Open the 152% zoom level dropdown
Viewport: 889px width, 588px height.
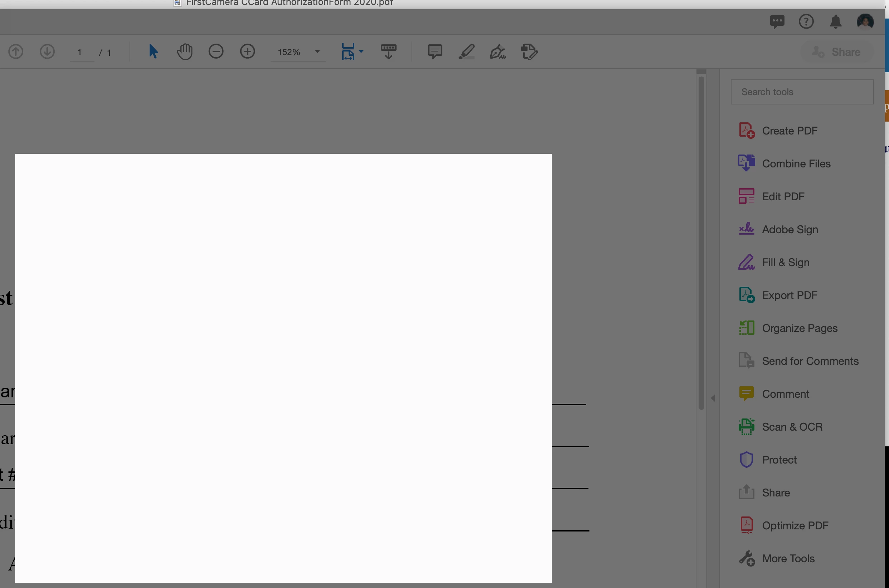pos(317,52)
